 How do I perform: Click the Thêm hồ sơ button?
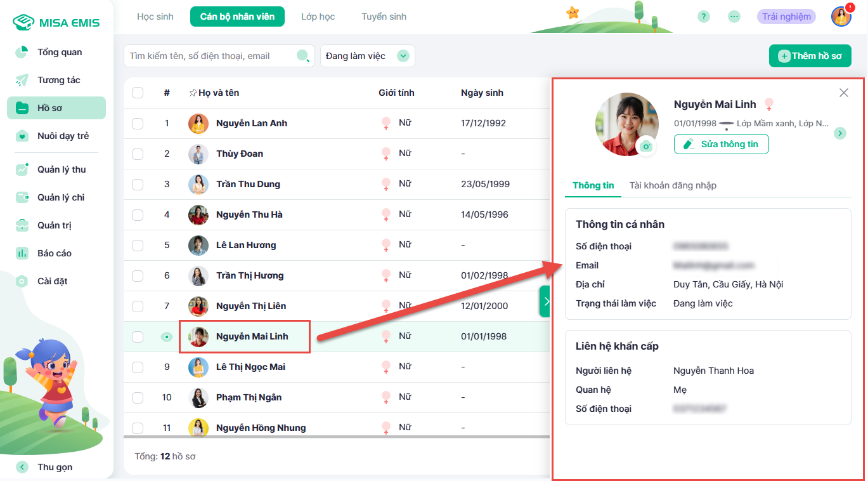[x=810, y=56]
